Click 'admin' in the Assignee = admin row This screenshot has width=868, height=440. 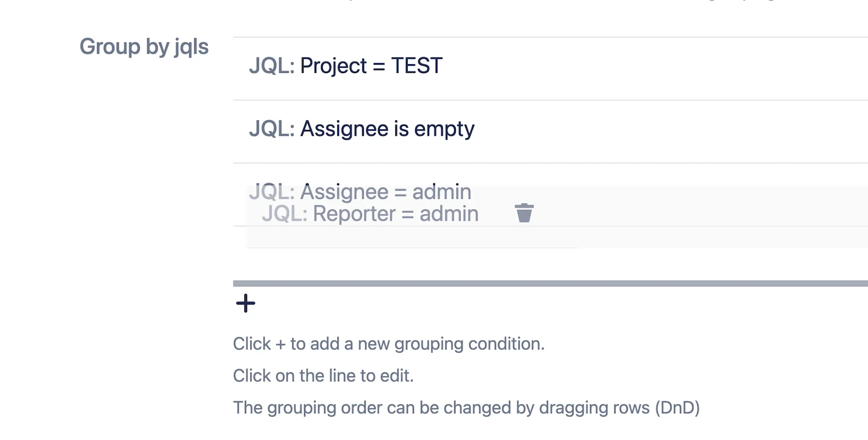point(441,192)
